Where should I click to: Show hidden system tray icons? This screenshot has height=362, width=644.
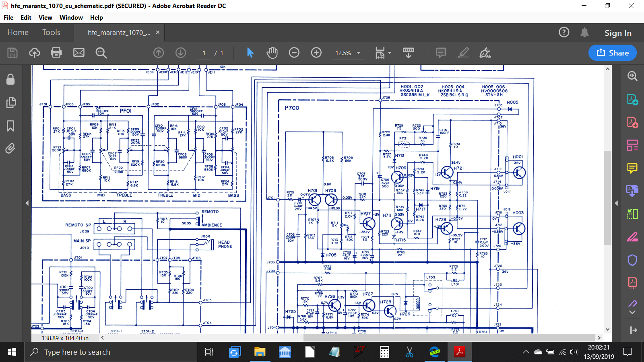click(526, 352)
